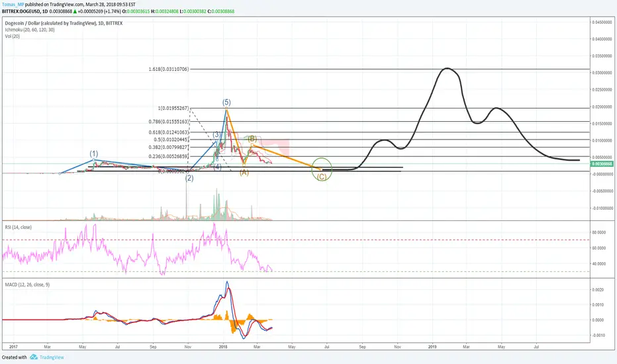Click the 0.786(0.01555163) Fibonacci level label
Screen dimensions: 617x364
tap(169, 122)
